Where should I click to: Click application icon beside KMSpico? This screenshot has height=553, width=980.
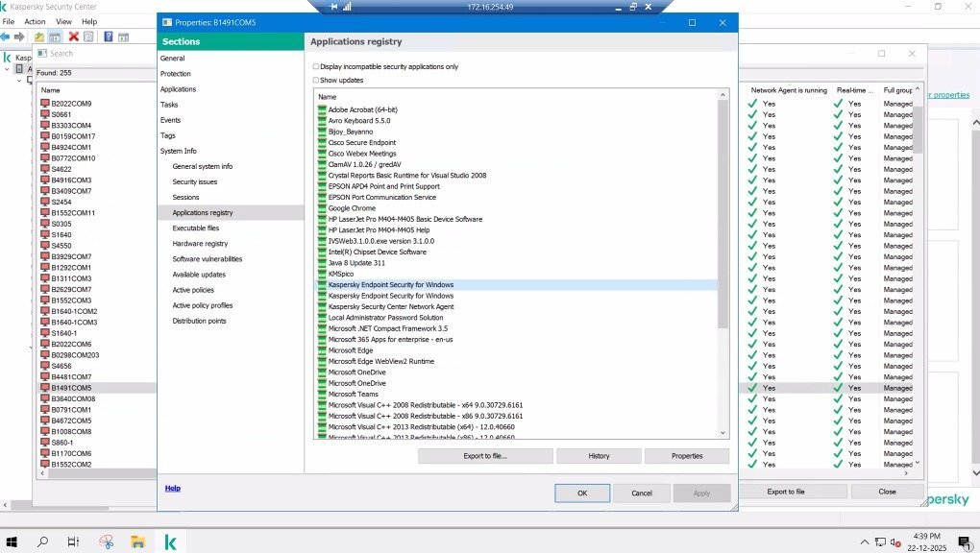point(323,274)
